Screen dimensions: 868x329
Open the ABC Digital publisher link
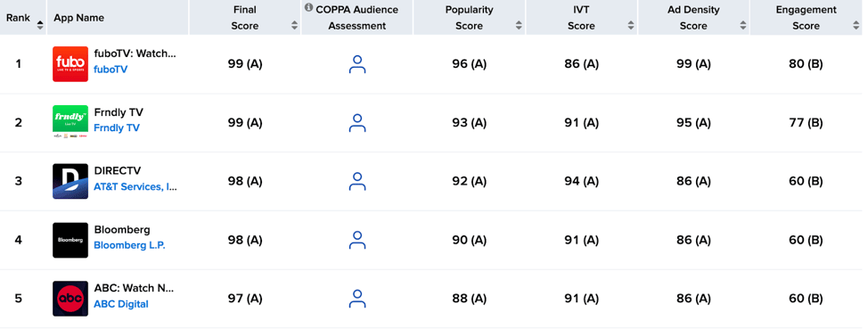pyautogui.click(x=121, y=304)
